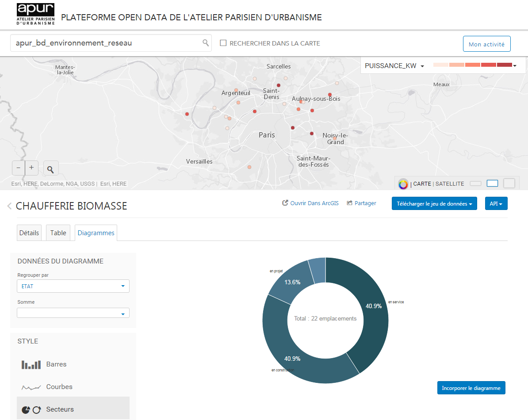Switch to the Table tab
The height and width of the screenshot is (420, 528).
pos(58,233)
